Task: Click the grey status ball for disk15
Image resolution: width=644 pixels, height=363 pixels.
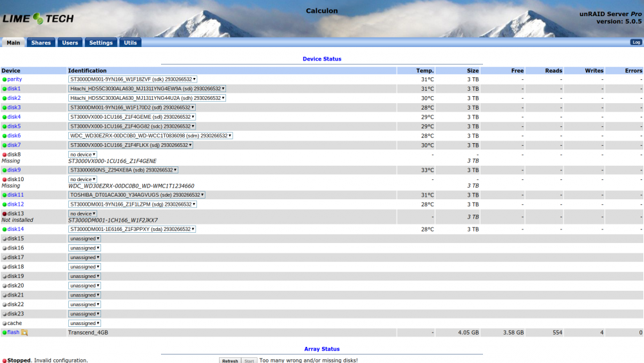Action: [x=5, y=239]
